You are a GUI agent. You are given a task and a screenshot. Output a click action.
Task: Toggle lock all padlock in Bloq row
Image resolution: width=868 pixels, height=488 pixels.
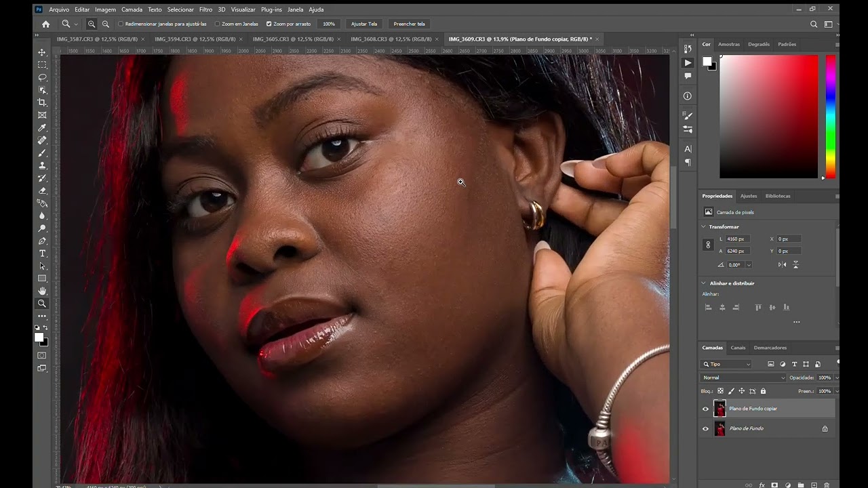pos(763,391)
